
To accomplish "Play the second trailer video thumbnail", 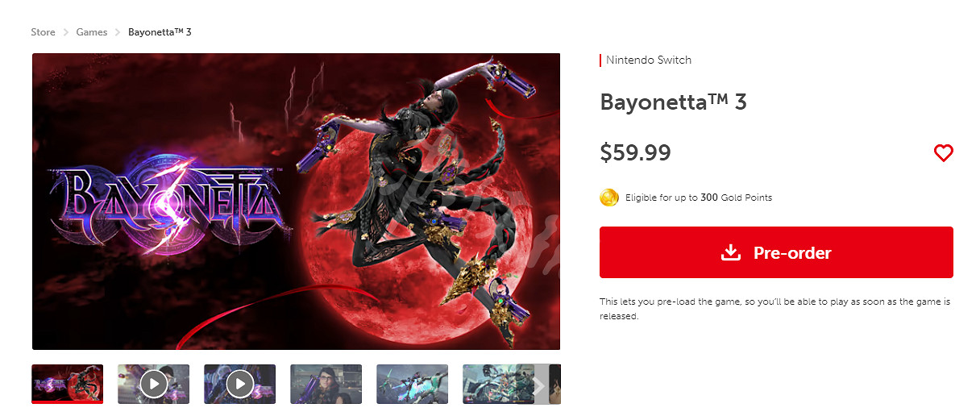I will click(239, 384).
